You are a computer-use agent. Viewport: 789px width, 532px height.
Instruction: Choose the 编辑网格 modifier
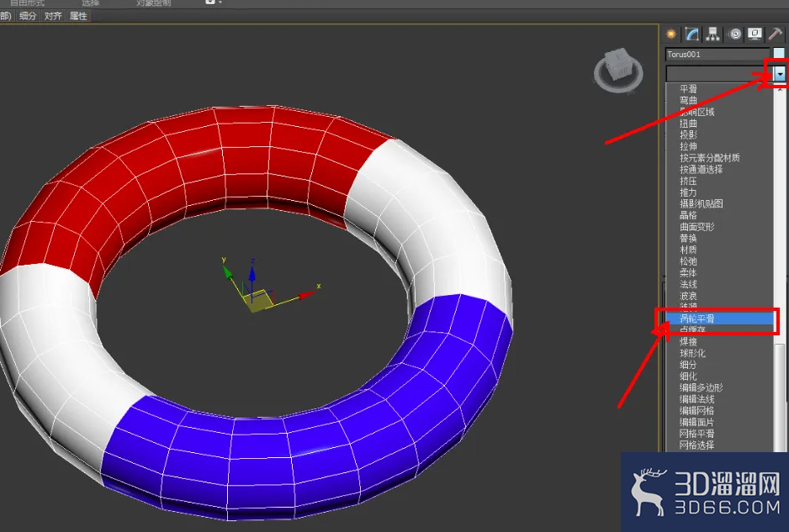(x=697, y=411)
